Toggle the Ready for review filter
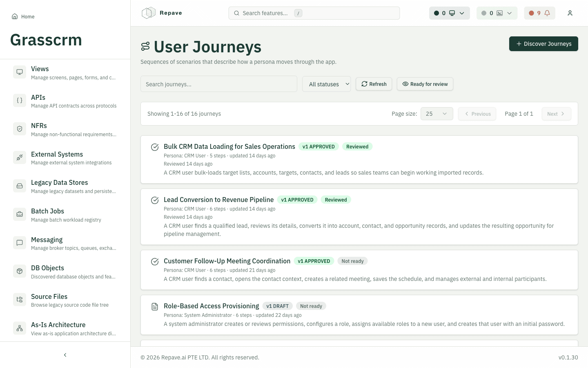Screen dimensions: 588x368 (x=425, y=84)
